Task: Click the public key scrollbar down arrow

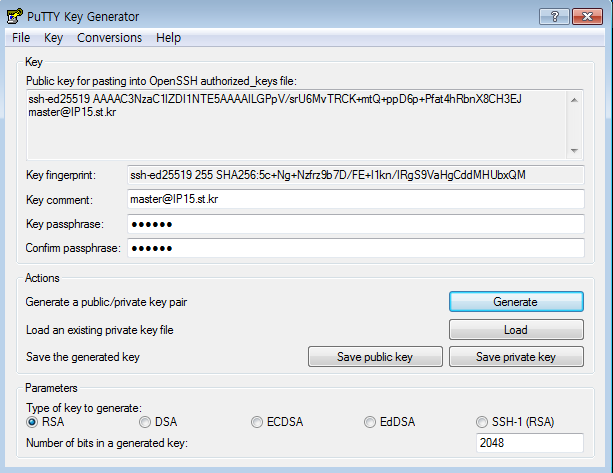Action: 574,150
